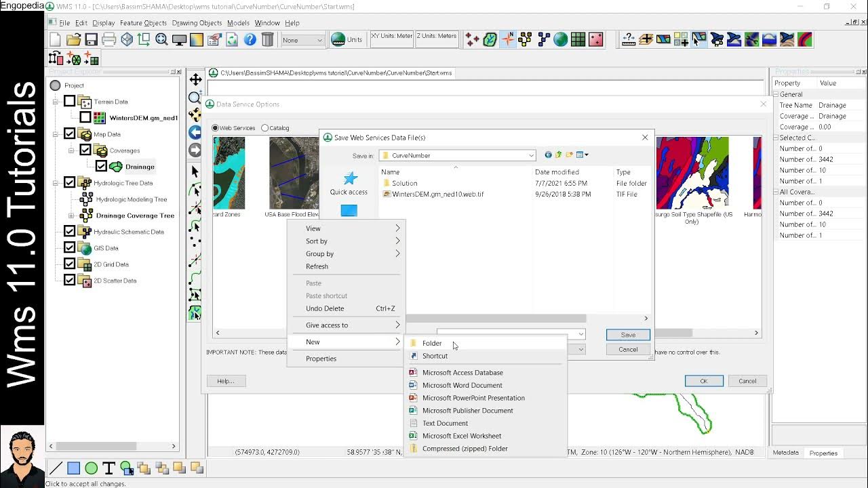Go up one folder level in the Save dialog
Viewport: 868px width, 488px height.
tap(559, 155)
